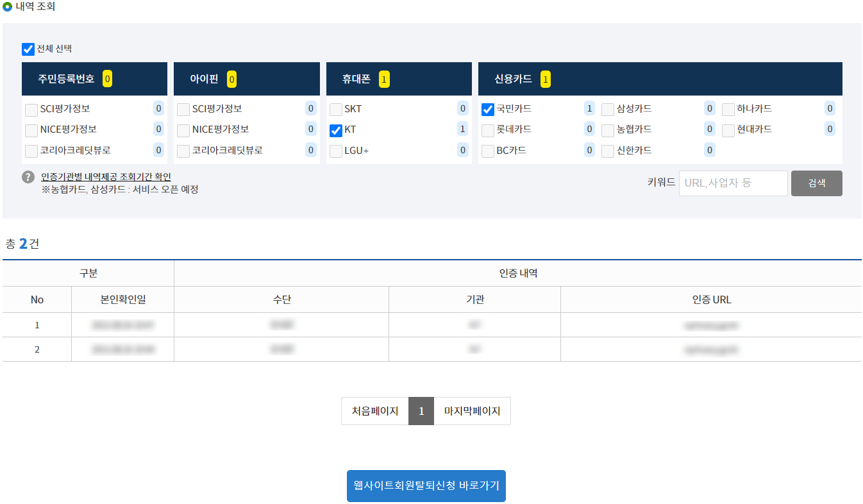Check NICE평가정보 under 주민등록번호
Screen dimensions: 863x504
[x=31, y=130]
